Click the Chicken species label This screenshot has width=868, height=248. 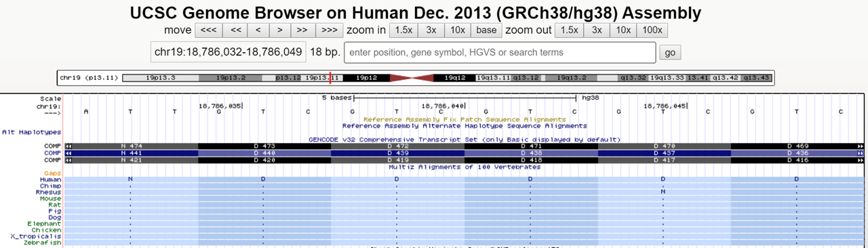[47, 230]
